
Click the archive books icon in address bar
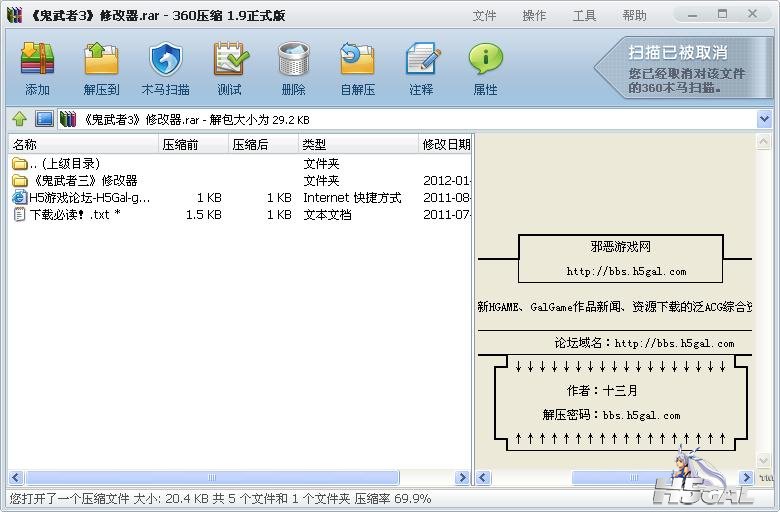pos(68,119)
